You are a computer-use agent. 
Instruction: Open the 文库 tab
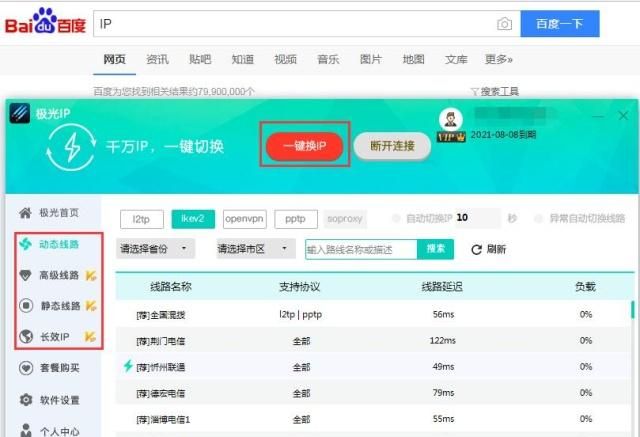456,60
